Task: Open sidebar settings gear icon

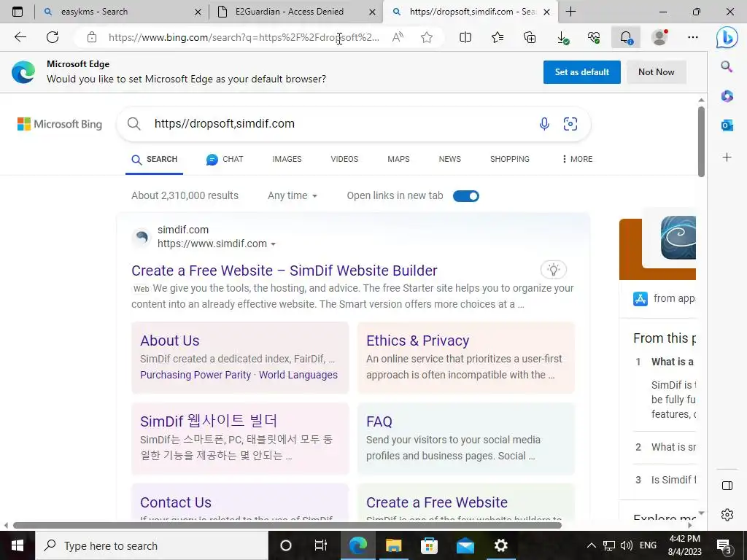Action: (727, 514)
